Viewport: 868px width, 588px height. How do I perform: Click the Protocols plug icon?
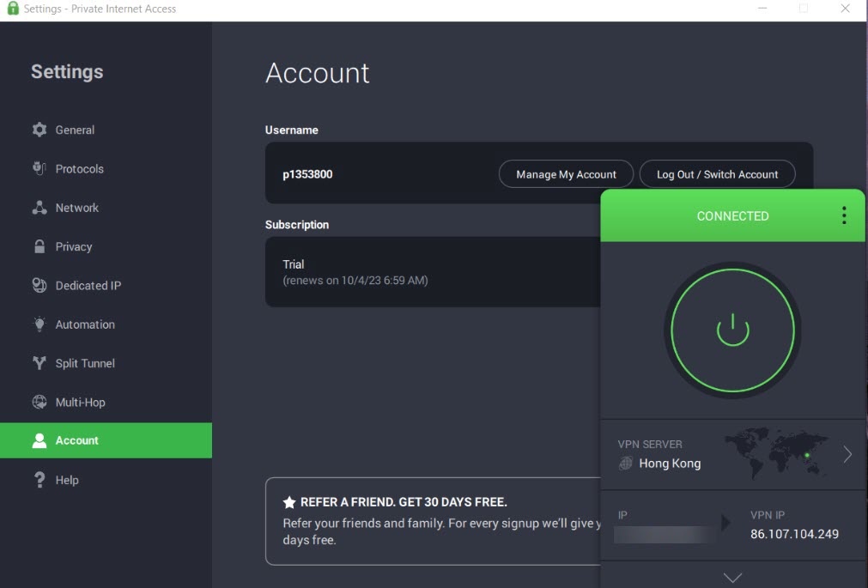39,168
